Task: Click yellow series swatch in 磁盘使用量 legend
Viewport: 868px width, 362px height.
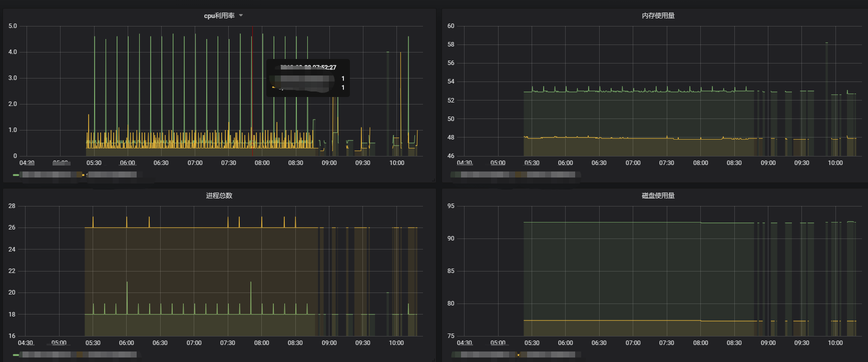Action: tap(519, 355)
